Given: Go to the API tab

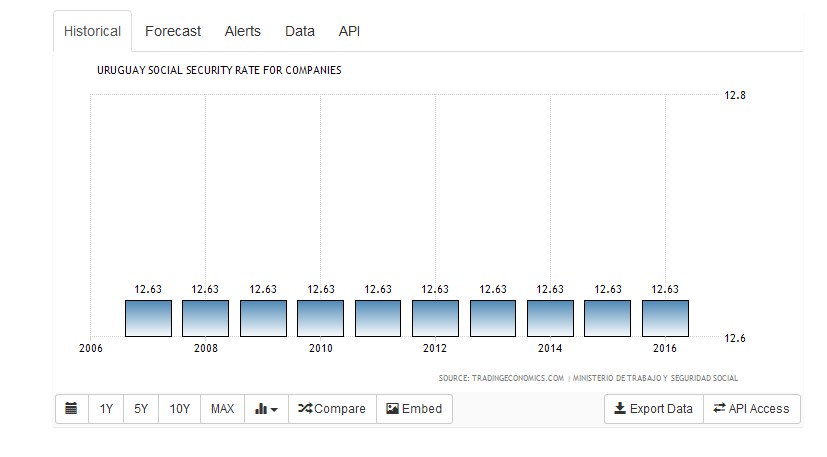Looking at the screenshot, I should click(349, 31).
